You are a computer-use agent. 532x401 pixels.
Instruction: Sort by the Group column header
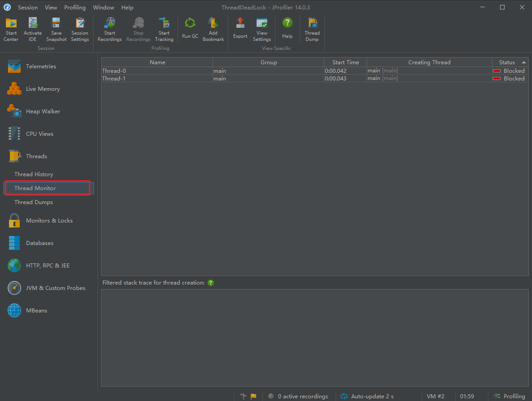point(268,62)
